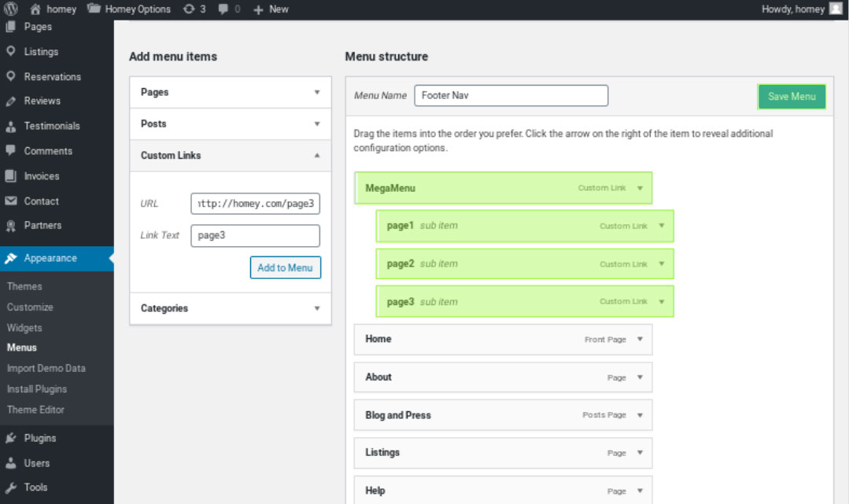849x504 pixels.
Task: Expand the Pages accordion arrow
Action: tap(317, 93)
